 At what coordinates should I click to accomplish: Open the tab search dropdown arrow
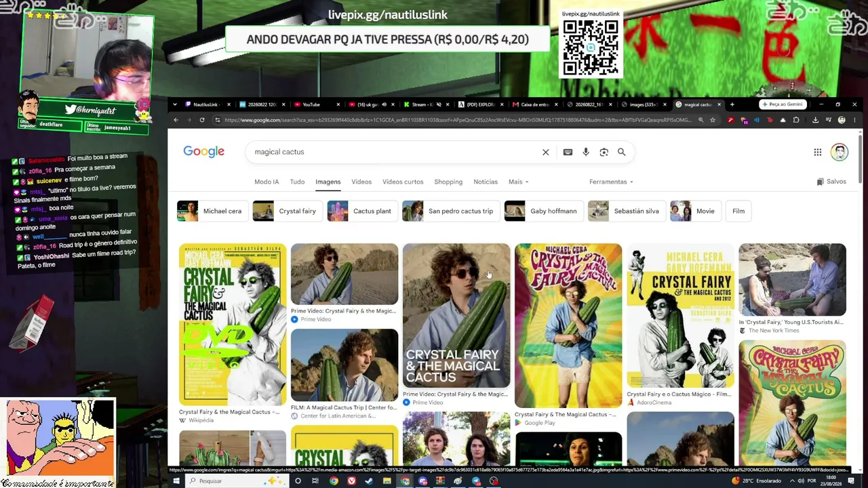175,104
